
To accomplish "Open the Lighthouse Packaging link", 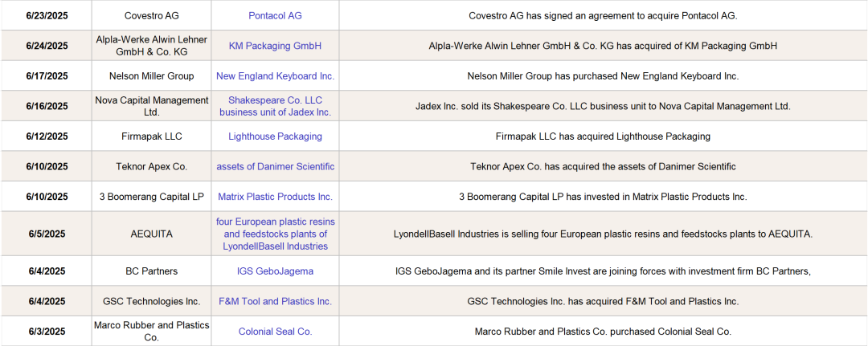I will (275, 136).
